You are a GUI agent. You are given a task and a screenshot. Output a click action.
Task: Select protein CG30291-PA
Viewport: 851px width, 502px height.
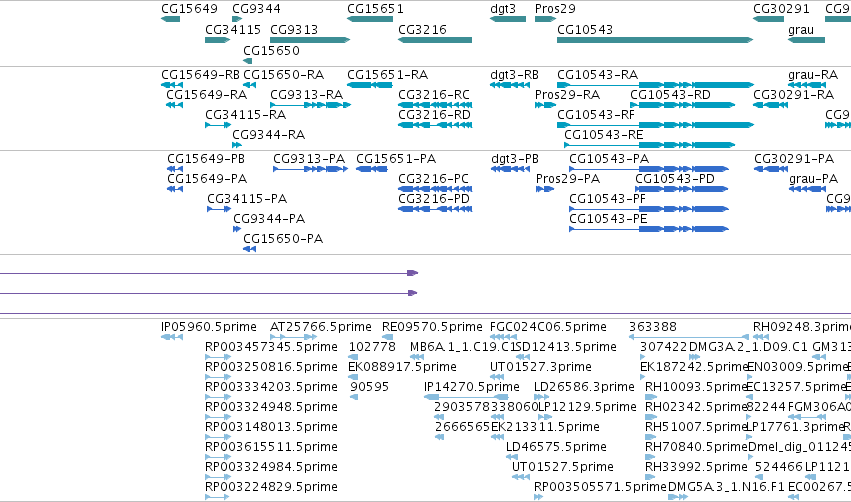(x=771, y=169)
